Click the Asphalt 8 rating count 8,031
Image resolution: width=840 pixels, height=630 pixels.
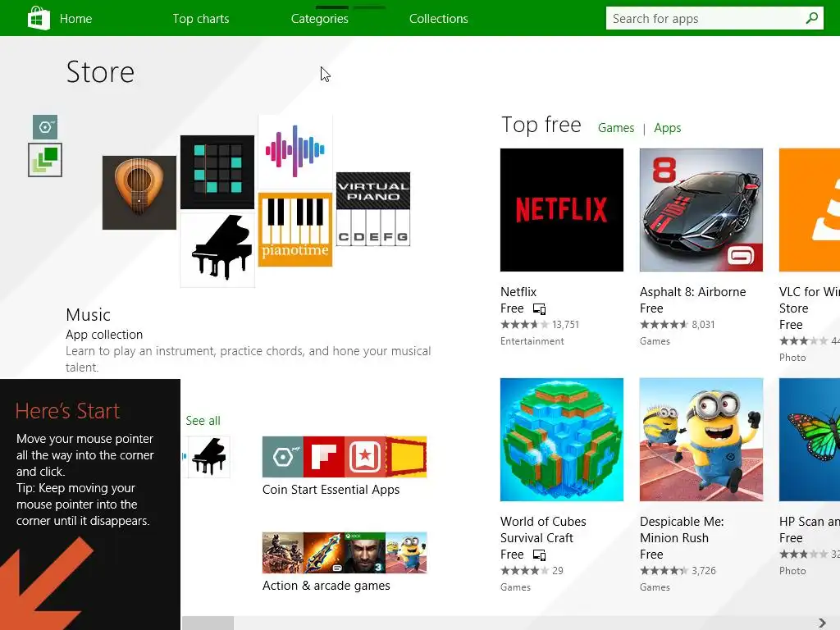[x=703, y=325]
